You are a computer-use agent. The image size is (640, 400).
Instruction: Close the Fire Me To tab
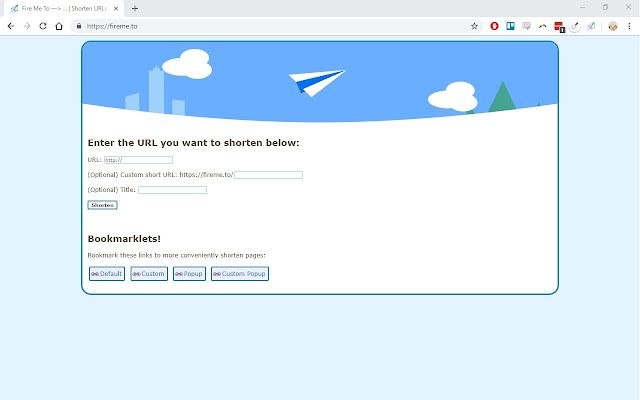click(x=116, y=8)
